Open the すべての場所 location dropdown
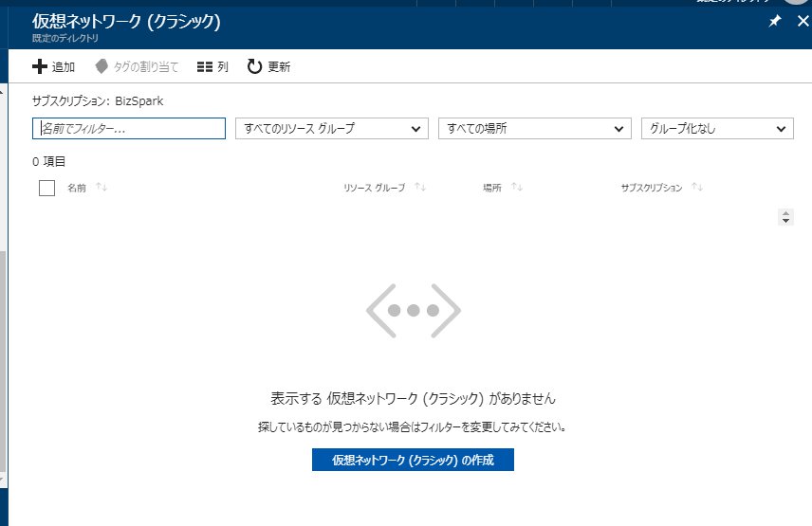Viewport: 812px width, 526px height. [534, 129]
